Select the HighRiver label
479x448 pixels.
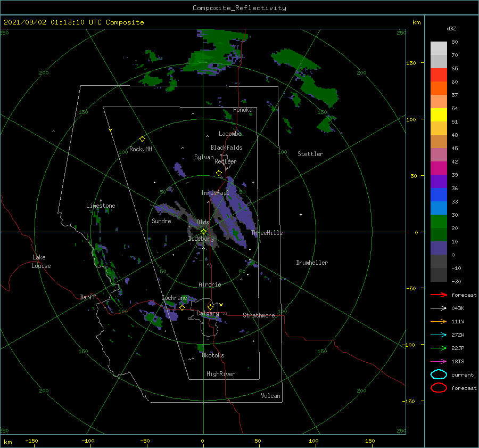[221, 374]
